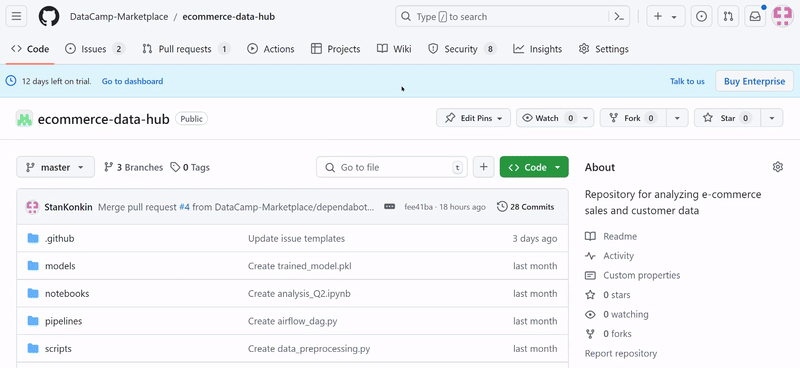Click StanKonkin's avatar in latest commit
Viewport: 800px width, 368px height.
coord(33,207)
